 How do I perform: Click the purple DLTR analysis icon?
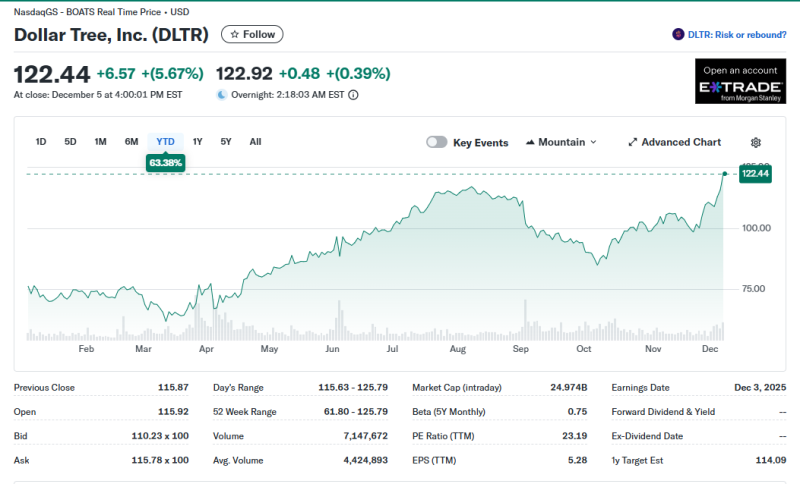(x=678, y=34)
